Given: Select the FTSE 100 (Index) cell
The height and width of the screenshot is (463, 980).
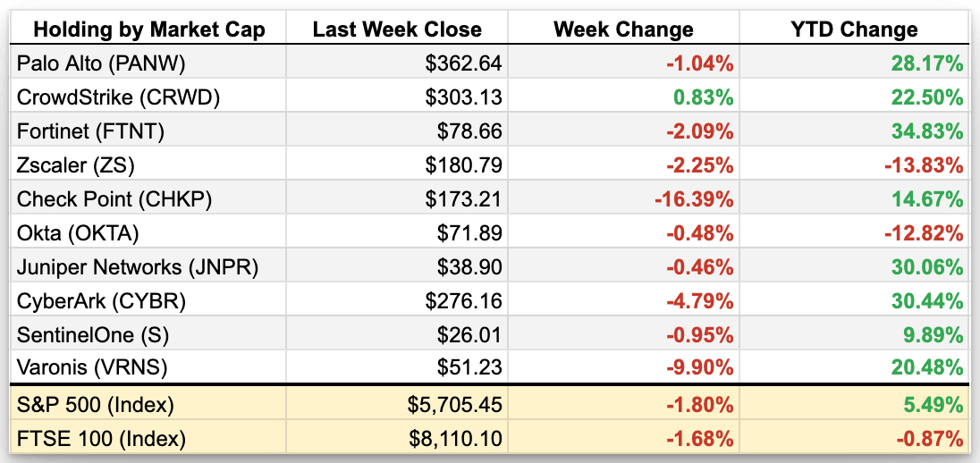Looking at the screenshot, I should 100,439.
